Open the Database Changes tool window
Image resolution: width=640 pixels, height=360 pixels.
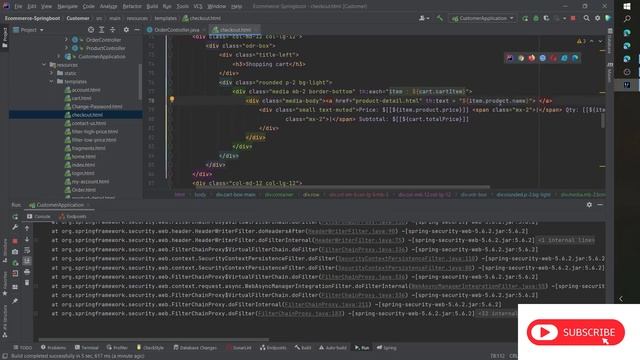pyautogui.click(x=195, y=348)
